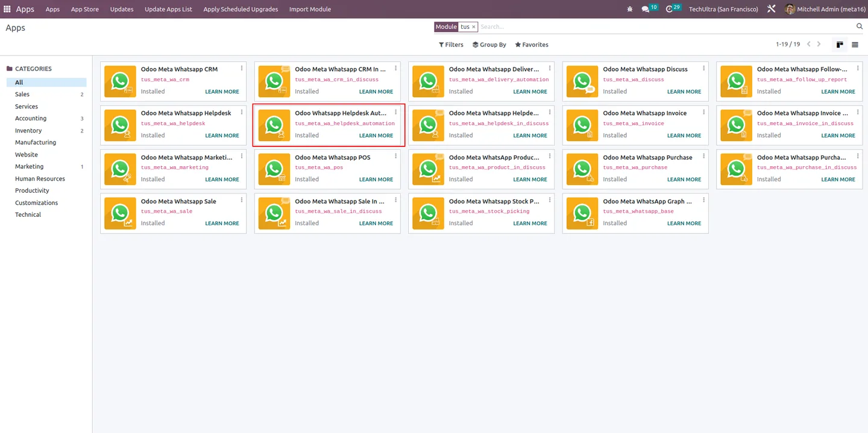Screen dimensions: 868x433
Task: Open Mitchell Admin user menu
Action: 825,9
